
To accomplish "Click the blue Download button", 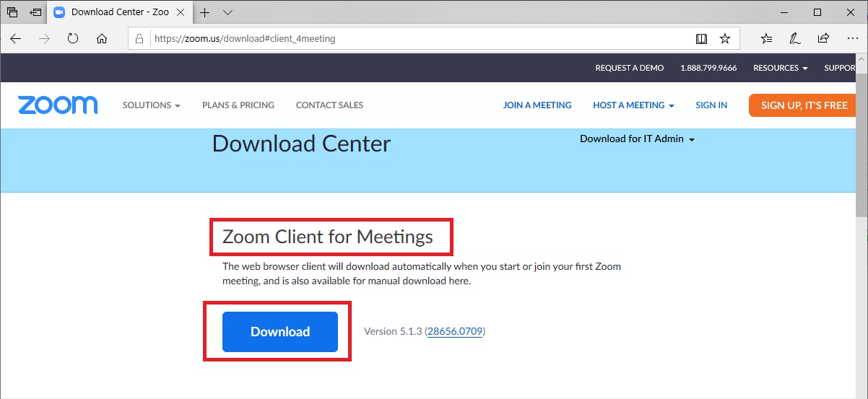I will (280, 332).
